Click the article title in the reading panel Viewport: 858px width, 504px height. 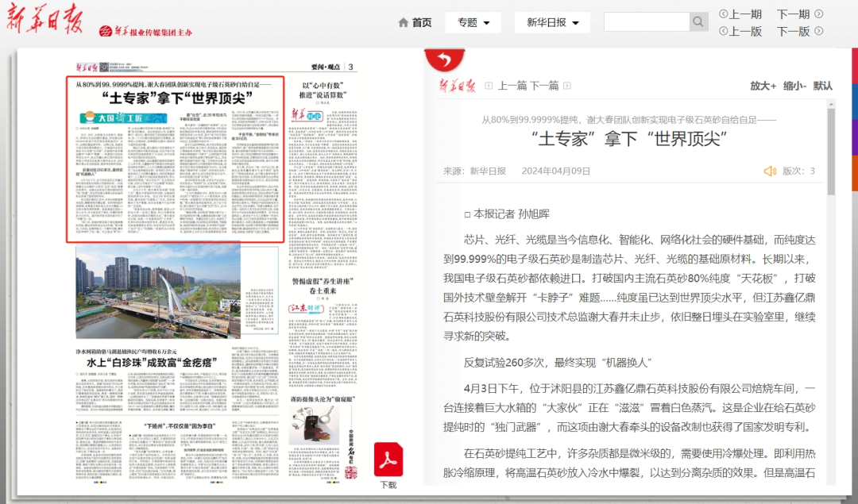[629, 139]
